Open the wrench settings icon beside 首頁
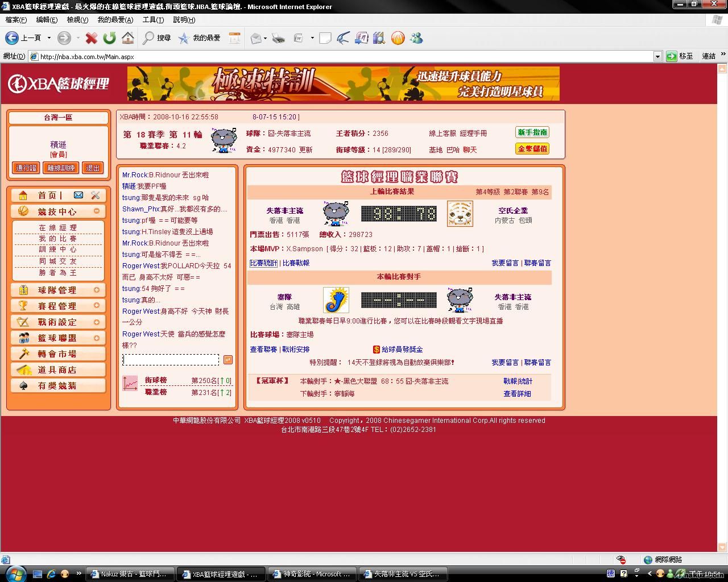Image resolution: width=728 pixels, height=582 pixels. pyautogui.click(x=95, y=195)
